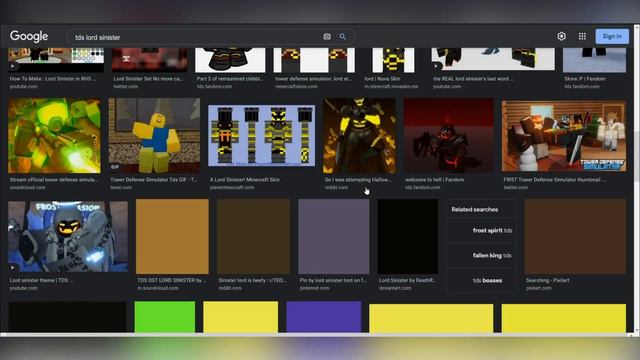The width and height of the screenshot is (640, 360).
Task: Click the dark olive placeholder above 'Sinister lord is beefy'
Action: pos(253,236)
